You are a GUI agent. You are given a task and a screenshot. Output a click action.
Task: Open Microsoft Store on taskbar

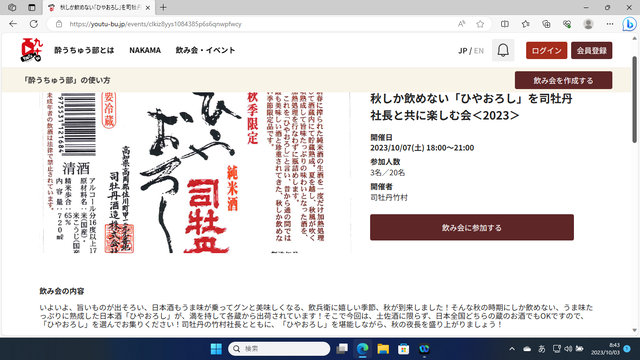tap(404, 349)
